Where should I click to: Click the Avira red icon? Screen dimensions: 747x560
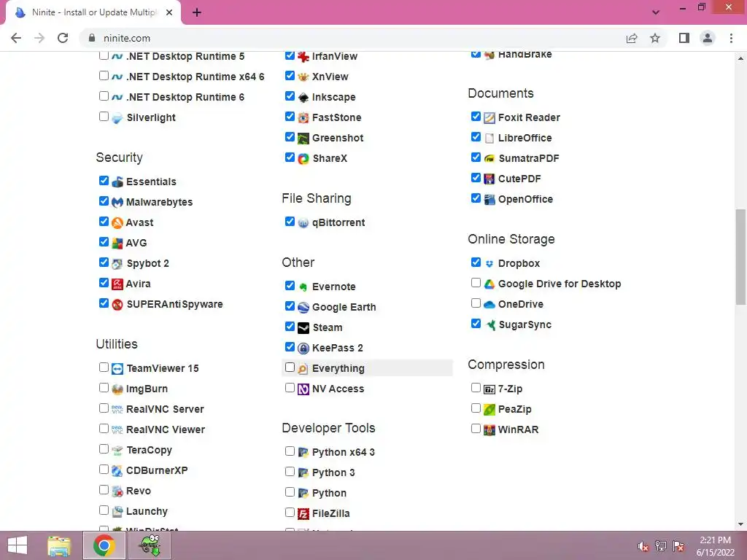pos(117,284)
